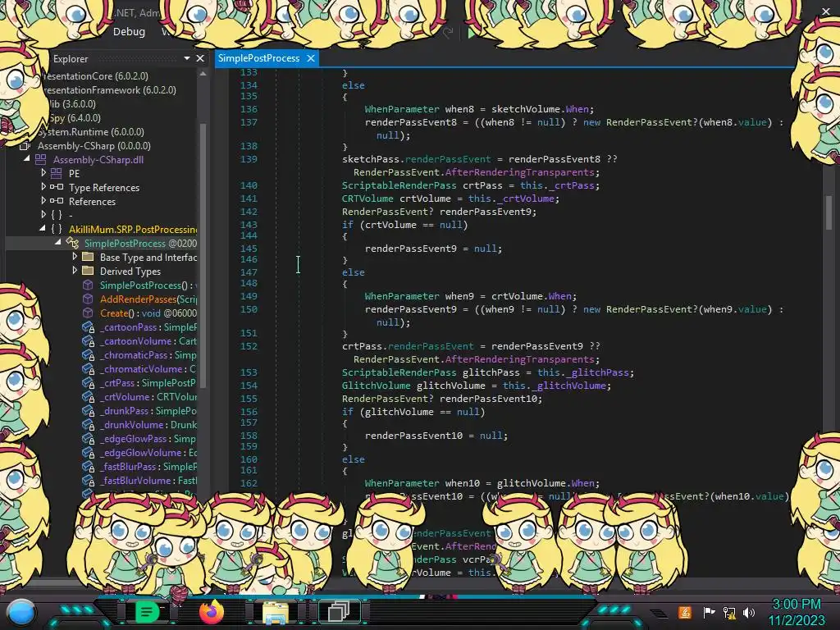Click the Explorer panel vertical scrollbar thumb
Viewport: 840px width, 630px height.
[x=203, y=254]
